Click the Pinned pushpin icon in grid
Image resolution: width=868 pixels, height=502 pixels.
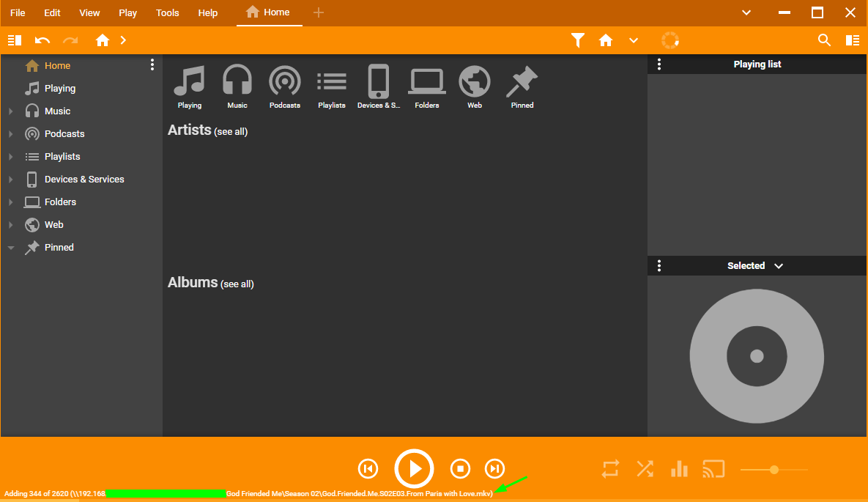tap(522, 81)
